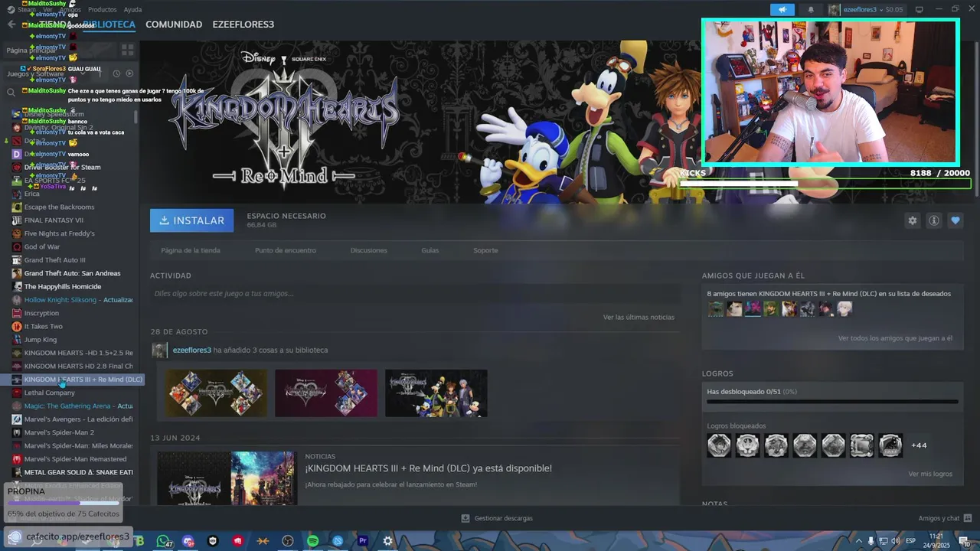980x551 pixels.
Task: Filter by ready-to-play games icon
Action: pos(129,73)
